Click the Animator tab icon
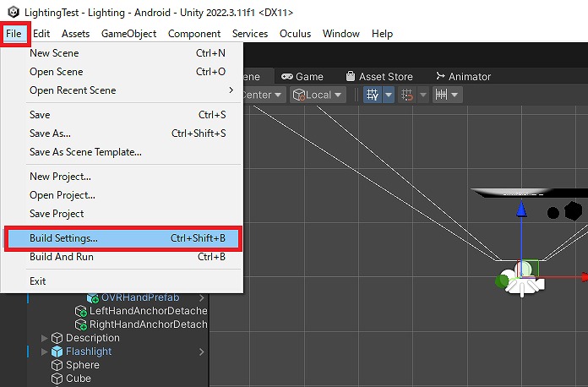588x387 pixels. click(440, 76)
